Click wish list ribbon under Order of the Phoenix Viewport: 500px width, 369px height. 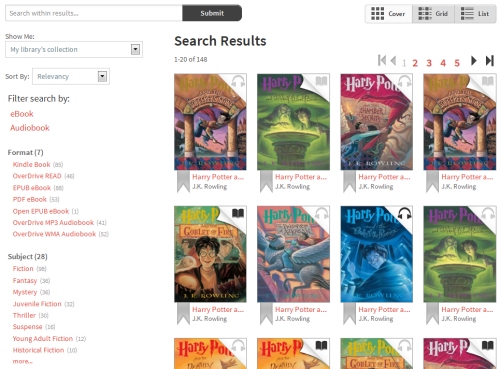tap(349, 314)
